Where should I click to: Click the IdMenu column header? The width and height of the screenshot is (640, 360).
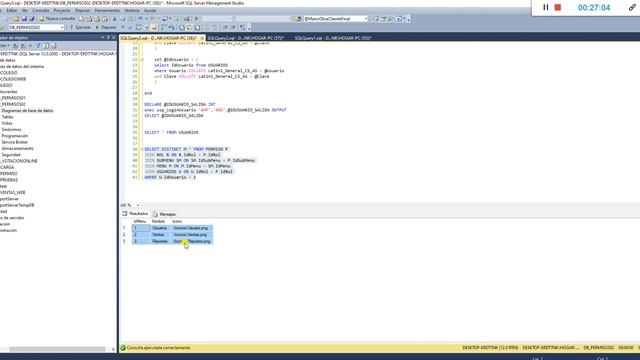[x=141, y=221]
